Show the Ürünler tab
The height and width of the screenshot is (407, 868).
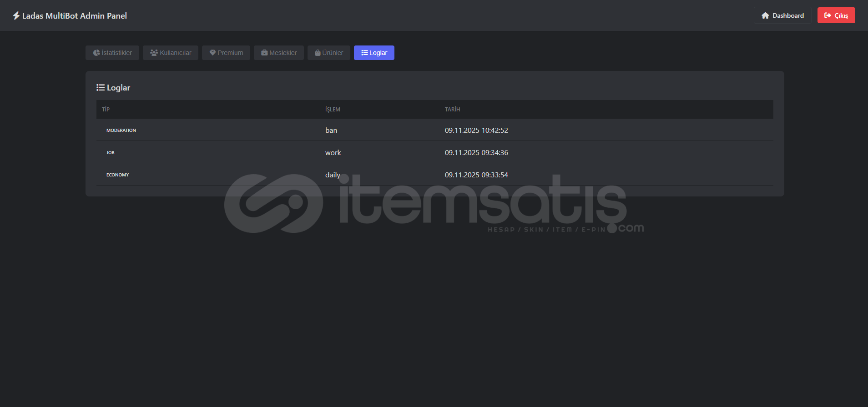tap(329, 53)
